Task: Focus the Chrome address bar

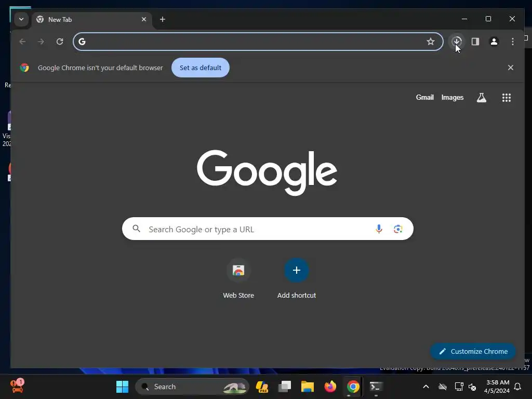Action: [258, 42]
